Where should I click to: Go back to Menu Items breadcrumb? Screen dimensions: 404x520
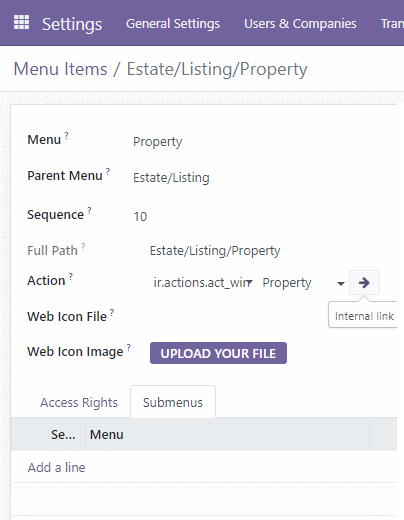60,69
